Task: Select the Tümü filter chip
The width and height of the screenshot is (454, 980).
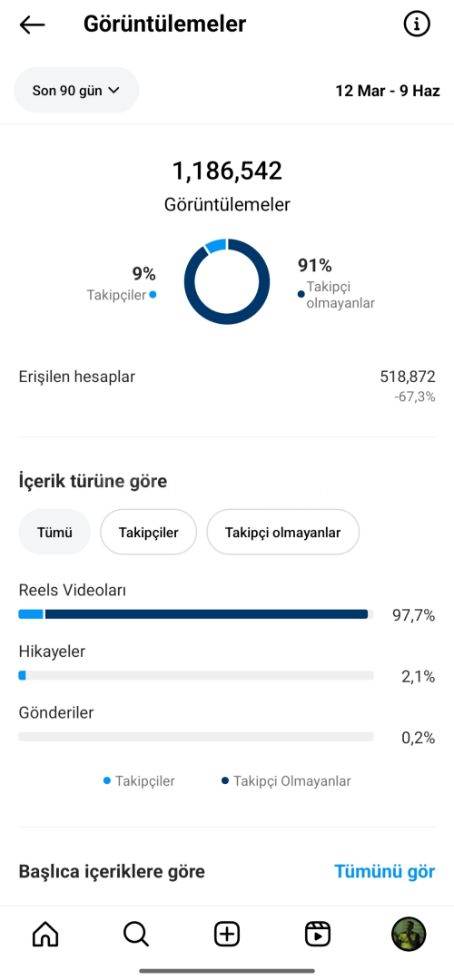Action: click(x=55, y=533)
